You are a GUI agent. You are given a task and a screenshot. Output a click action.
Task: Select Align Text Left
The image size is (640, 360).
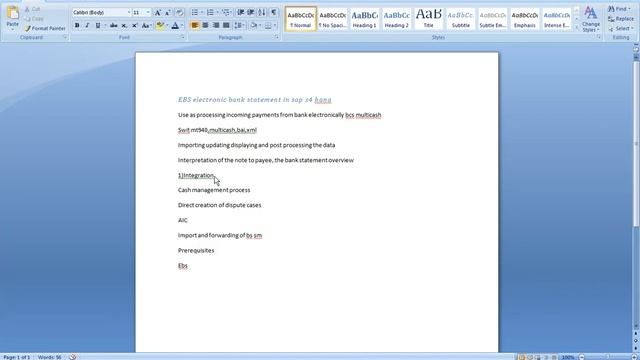195,25
